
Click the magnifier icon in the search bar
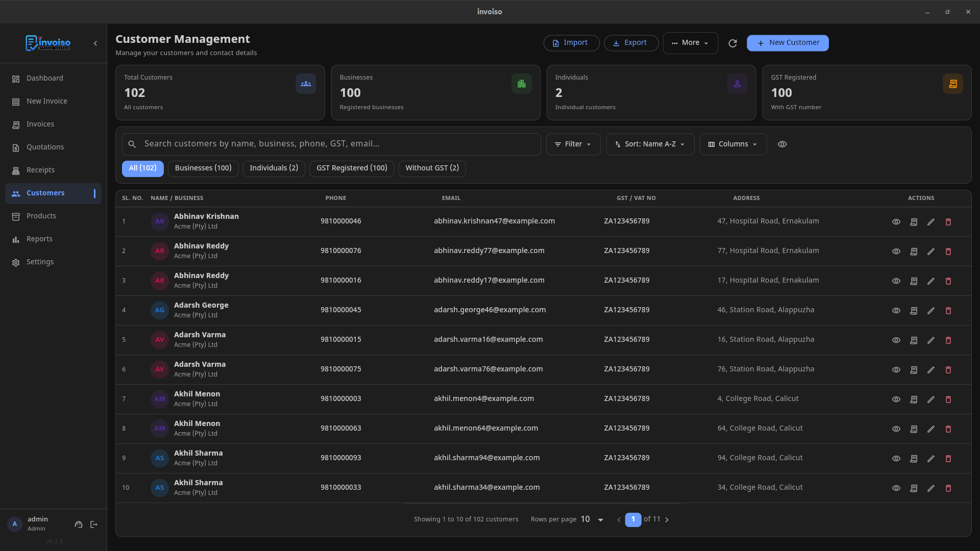(x=132, y=144)
